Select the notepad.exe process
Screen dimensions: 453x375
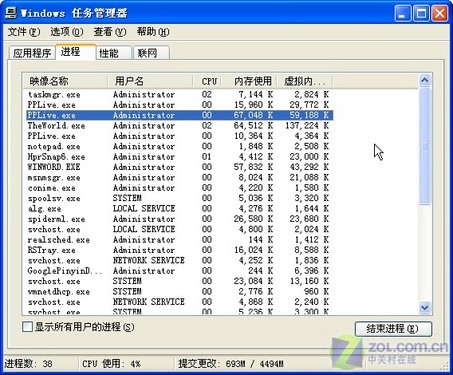(x=179, y=146)
